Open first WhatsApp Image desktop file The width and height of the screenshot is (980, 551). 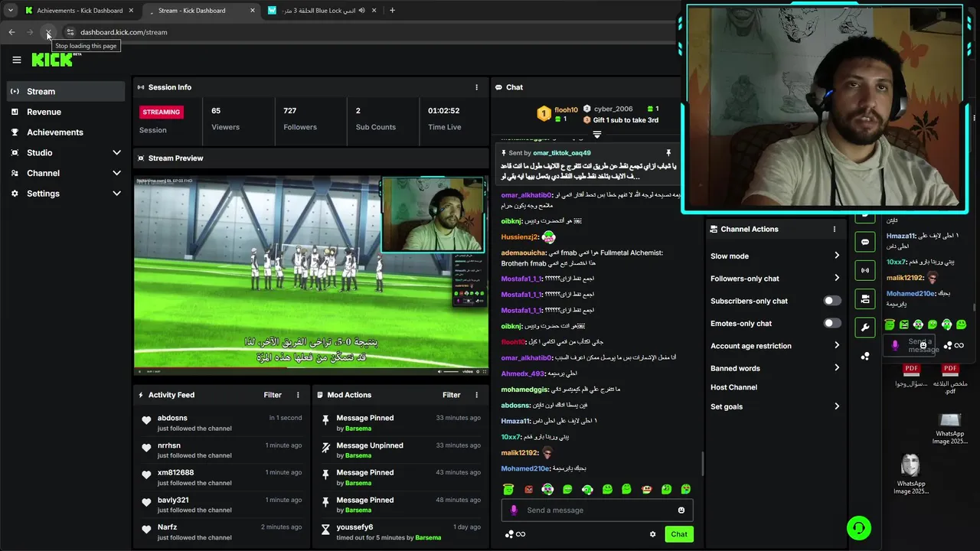coord(949,427)
